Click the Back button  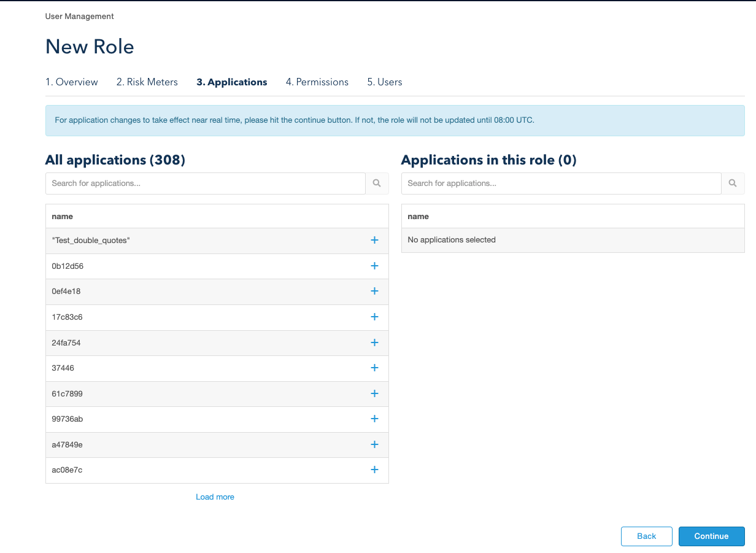pyautogui.click(x=646, y=536)
